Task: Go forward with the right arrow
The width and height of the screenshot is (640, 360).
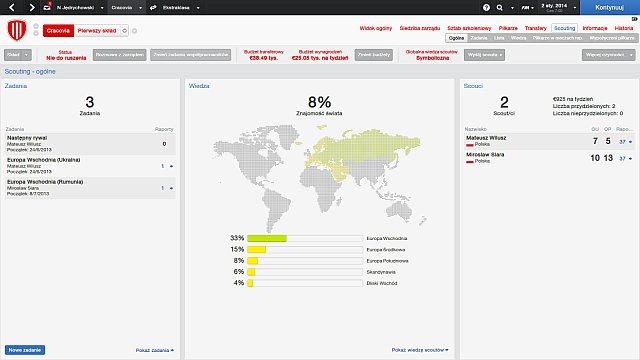Action: [x=32, y=7]
